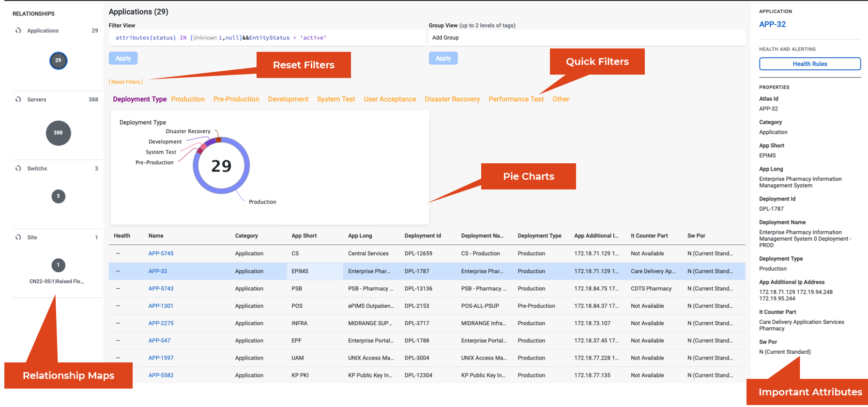Sort table by Deployment Type column header
The height and width of the screenshot is (407, 868).
[539, 236]
